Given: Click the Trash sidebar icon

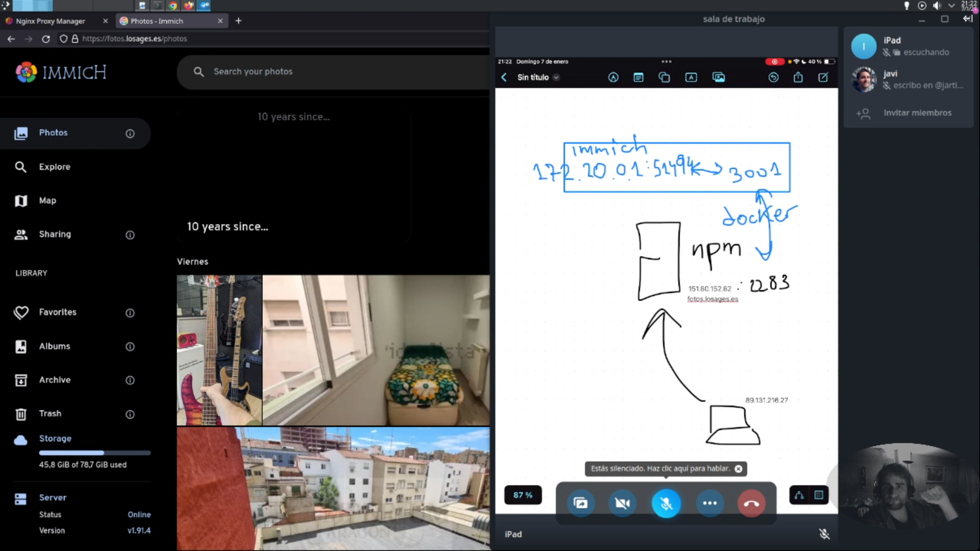Looking at the screenshot, I should [x=21, y=414].
